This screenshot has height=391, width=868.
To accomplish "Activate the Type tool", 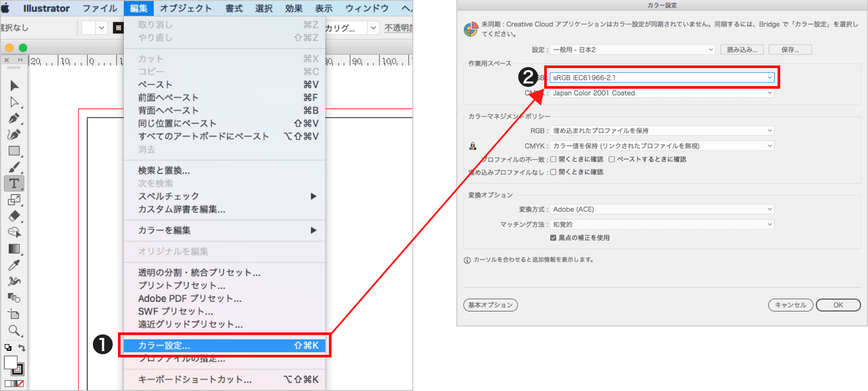I will point(14,183).
